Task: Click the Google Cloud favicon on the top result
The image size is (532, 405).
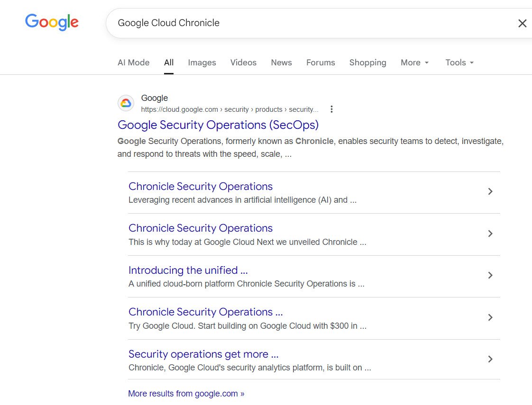Action: click(x=126, y=103)
